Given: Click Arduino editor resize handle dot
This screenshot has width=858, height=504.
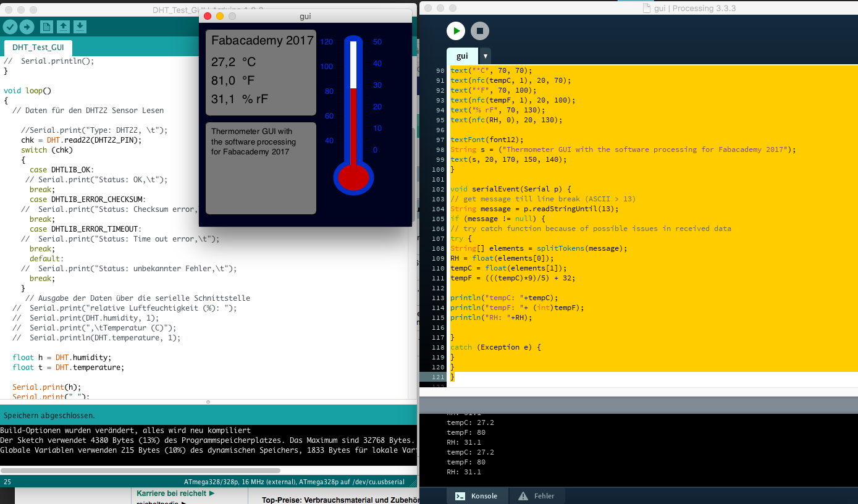Looking at the screenshot, I should coord(208,402).
